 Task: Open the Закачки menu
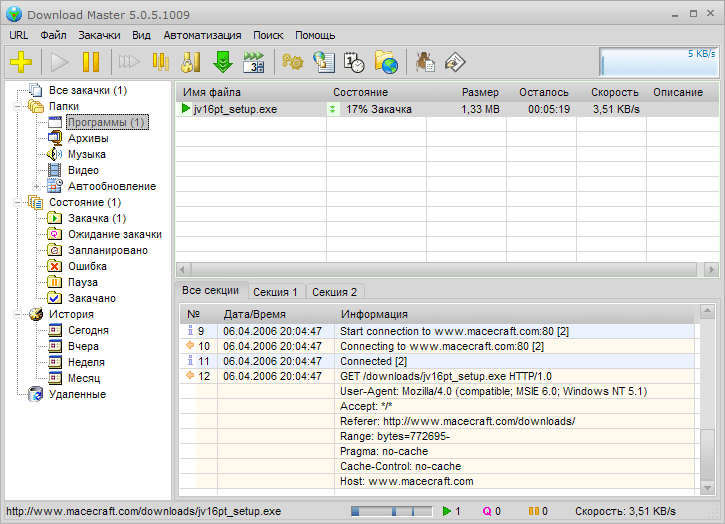99,34
